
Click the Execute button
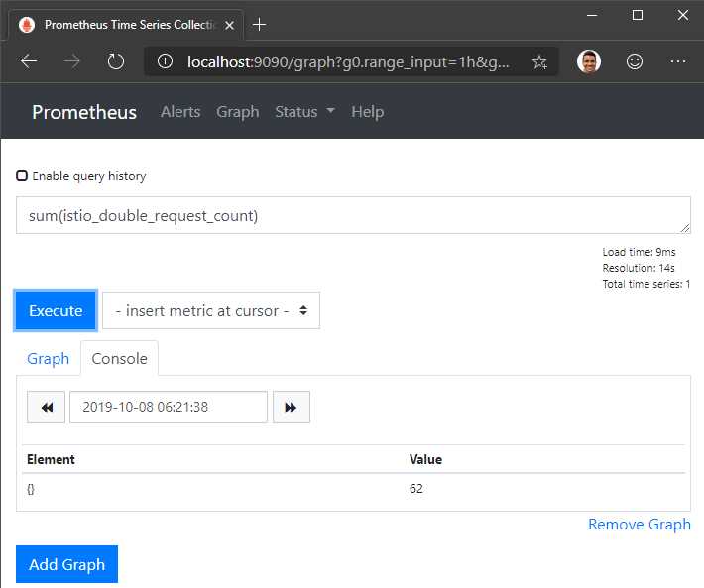click(x=56, y=310)
